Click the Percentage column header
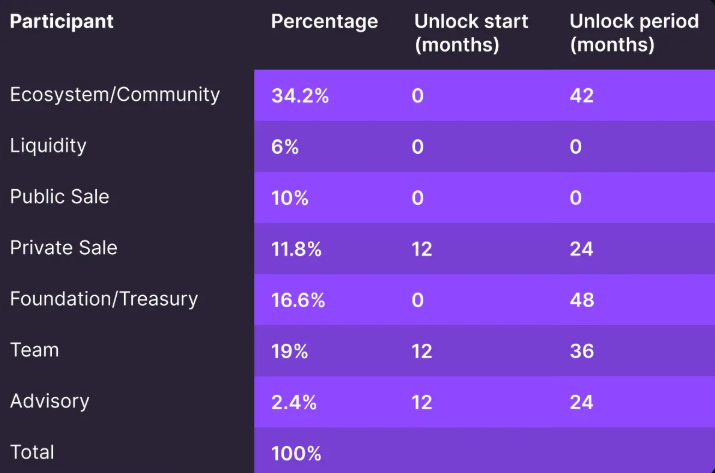Image resolution: width=715 pixels, height=473 pixels. [x=324, y=21]
